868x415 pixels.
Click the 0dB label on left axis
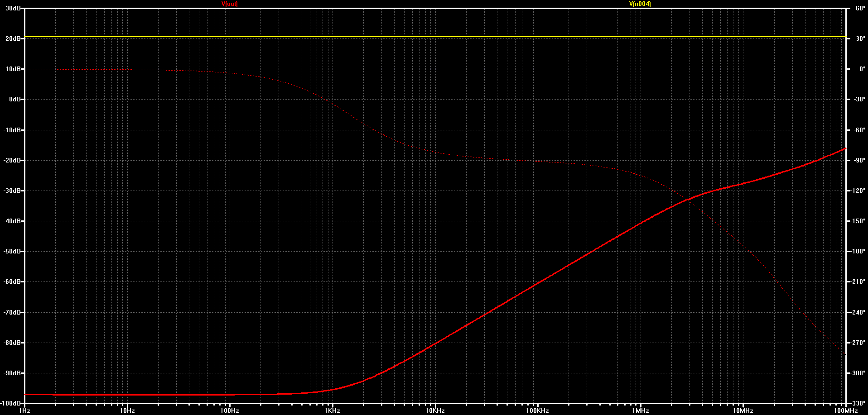pos(15,99)
